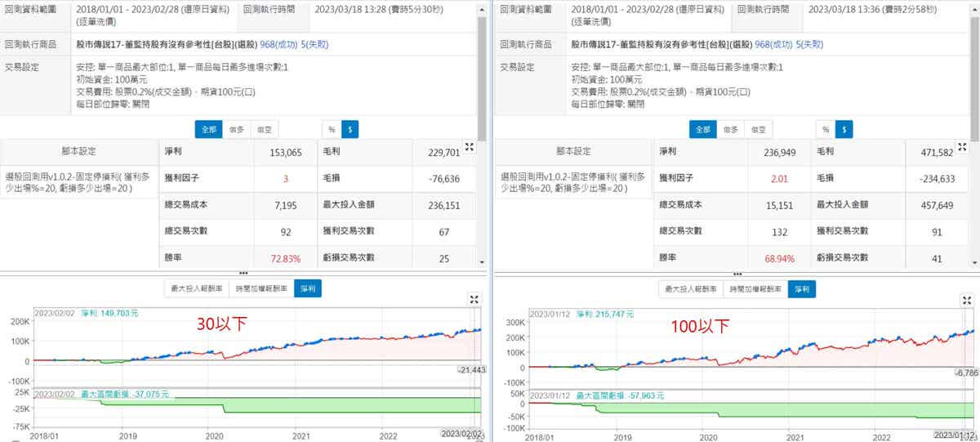Select the 做多 filter in left panel

[237, 129]
